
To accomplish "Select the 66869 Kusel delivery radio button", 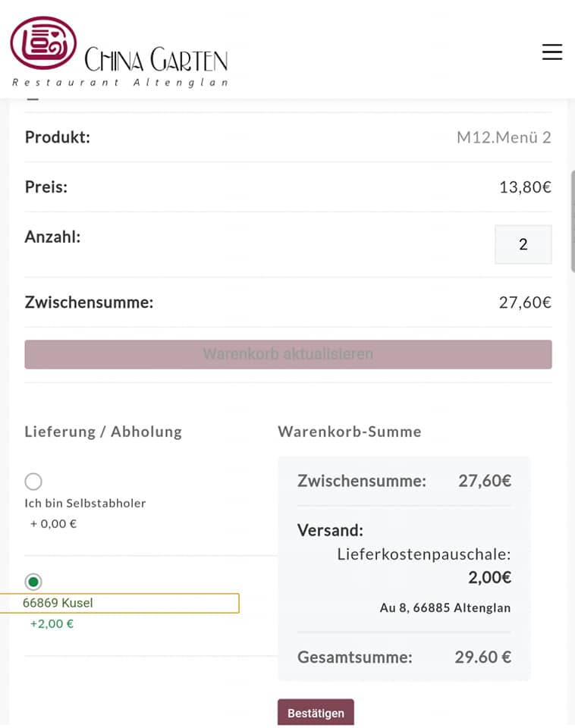I will pos(33,582).
